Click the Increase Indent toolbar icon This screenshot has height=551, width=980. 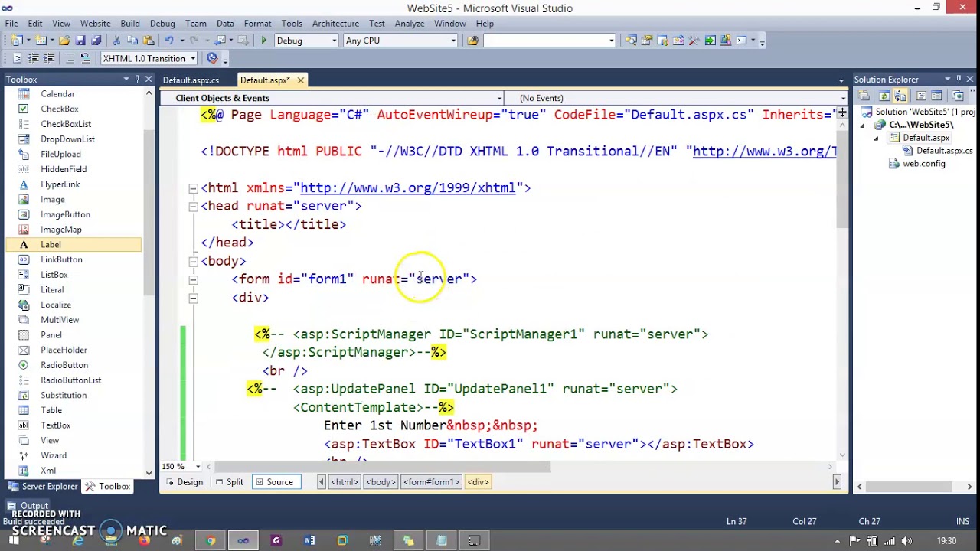(50, 58)
